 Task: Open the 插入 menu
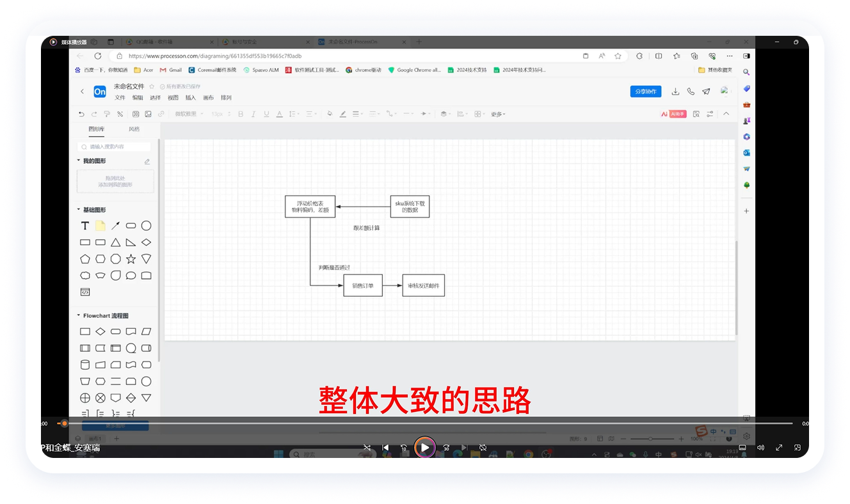(191, 98)
